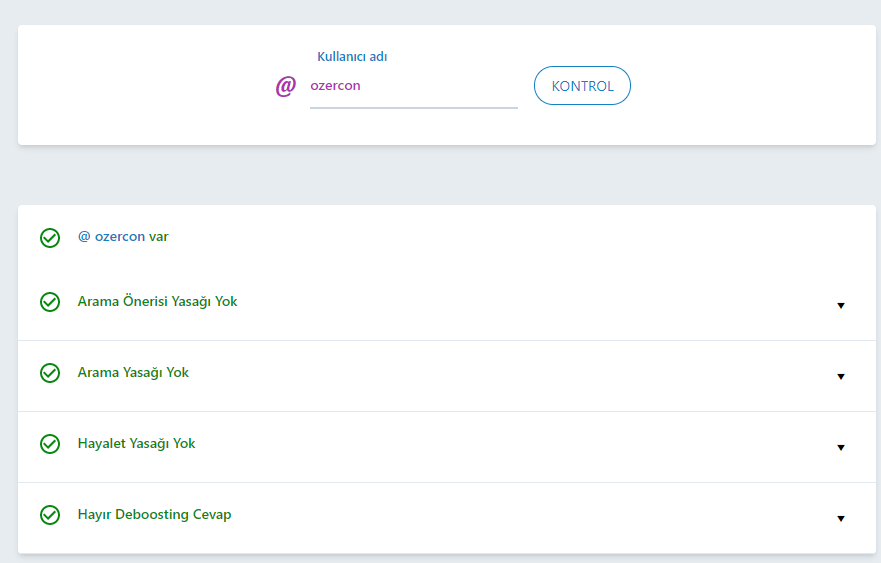Click the ozercon var result row
Image resolution: width=881 pixels, height=563 pixels.
pyautogui.click(x=447, y=238)
